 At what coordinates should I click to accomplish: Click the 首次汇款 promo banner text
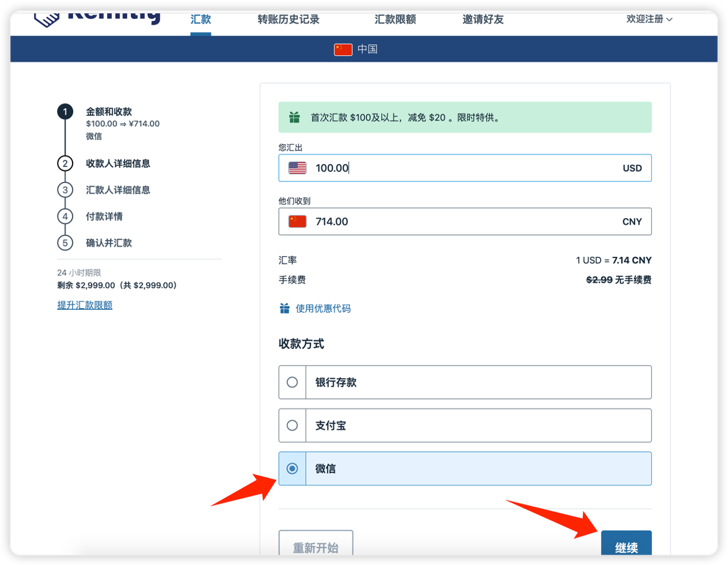405,118
